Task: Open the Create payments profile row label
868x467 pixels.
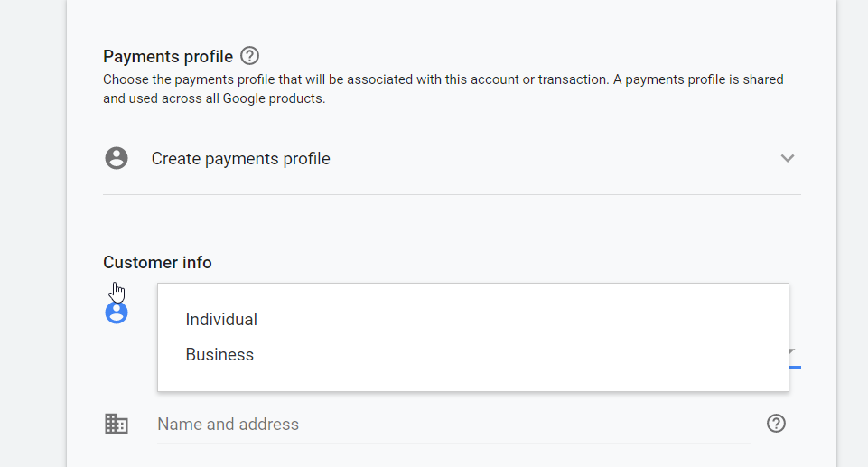Action: click(240, 159)
